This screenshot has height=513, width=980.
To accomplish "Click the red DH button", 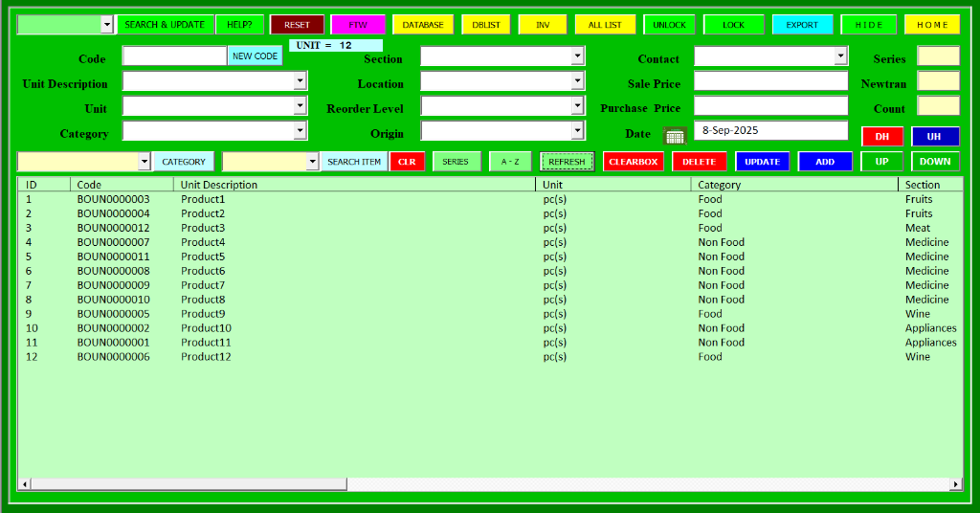I will point(881,136).
